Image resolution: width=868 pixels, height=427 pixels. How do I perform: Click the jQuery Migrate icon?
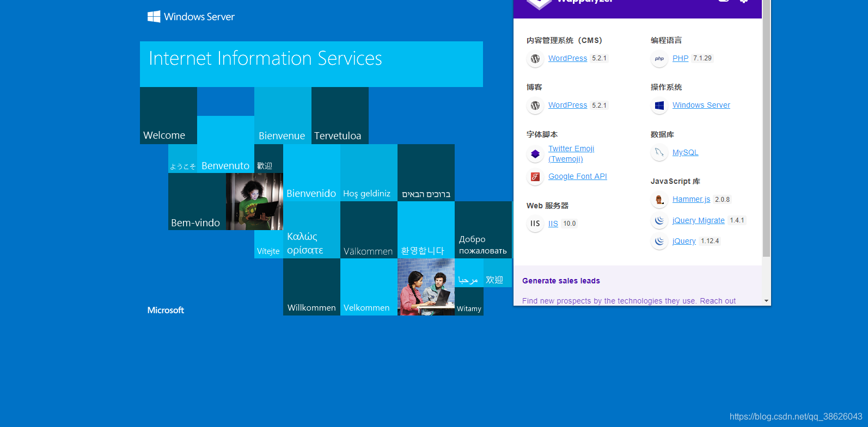point(659,220)
